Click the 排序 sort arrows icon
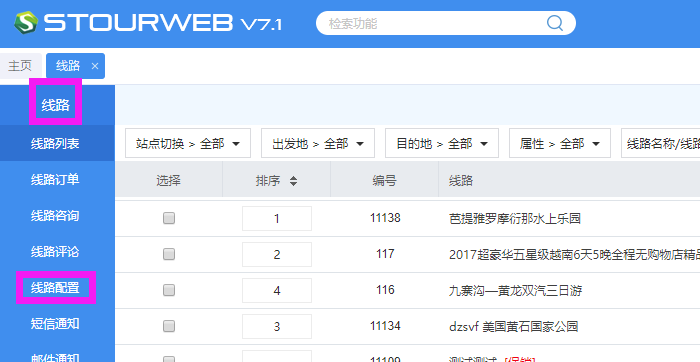Viewport: 700px width, 362px height. pos(293,181)
